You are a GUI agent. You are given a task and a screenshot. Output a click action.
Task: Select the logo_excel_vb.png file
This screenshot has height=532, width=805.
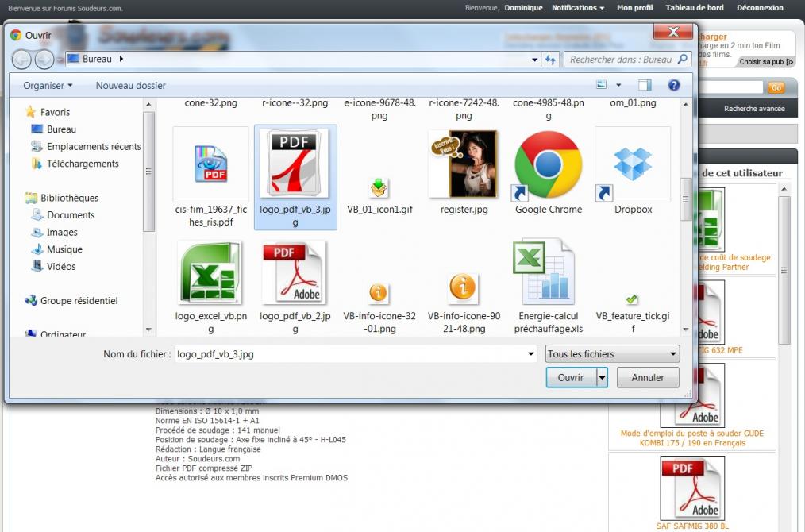tap(210, 273)
